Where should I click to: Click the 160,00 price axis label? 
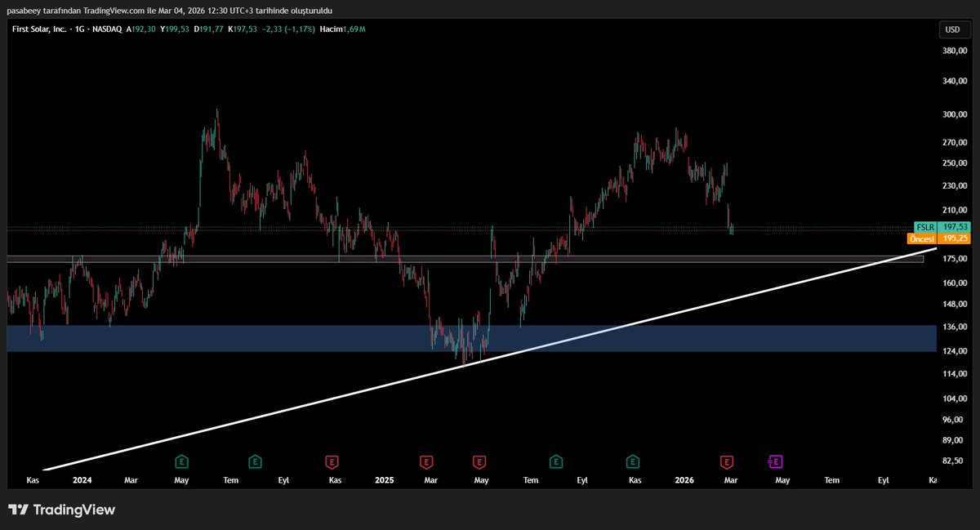coord(954,283)
